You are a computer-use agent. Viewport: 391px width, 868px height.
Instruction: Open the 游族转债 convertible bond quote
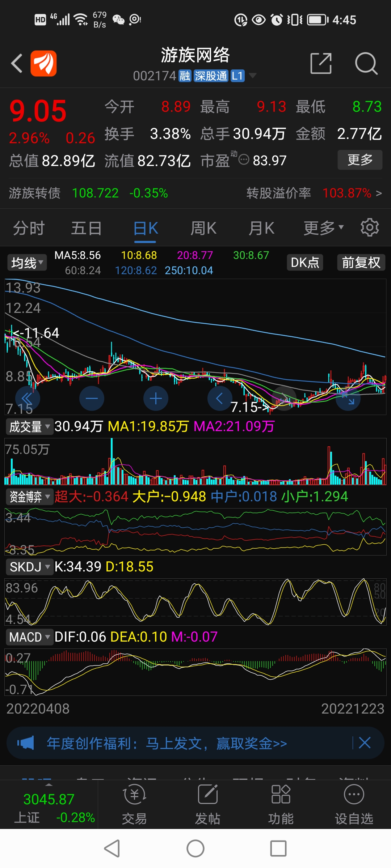(88, 193)
